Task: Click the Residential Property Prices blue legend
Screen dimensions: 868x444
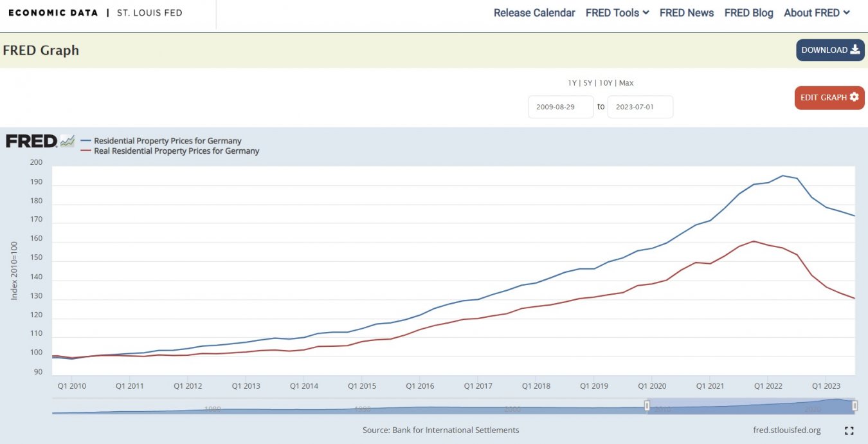Action: [x=167, y=141]
